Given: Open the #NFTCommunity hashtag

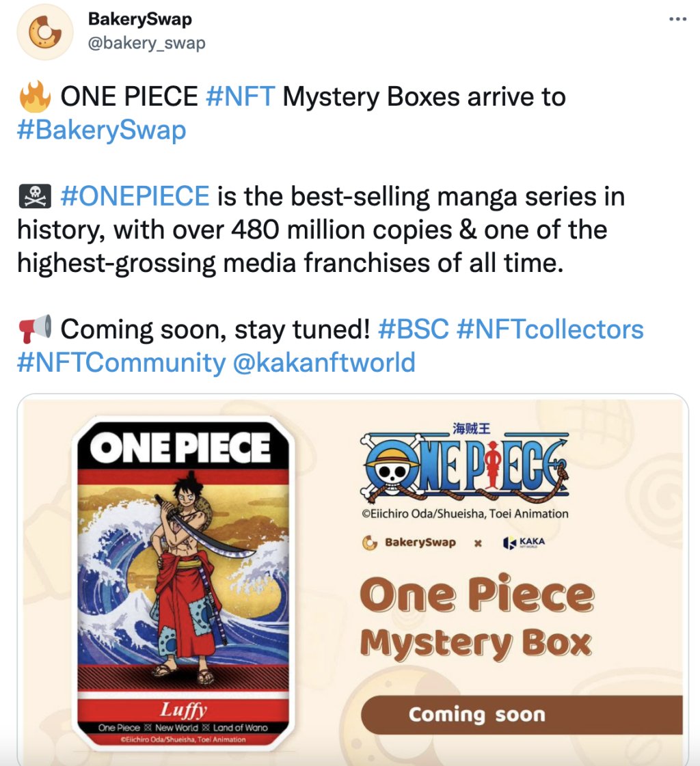Looking at the screenshot, I should click(121, 362).
